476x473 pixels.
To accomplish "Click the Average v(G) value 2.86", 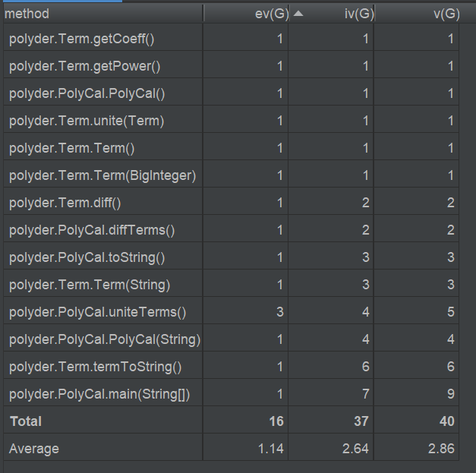I will tap(441, 449).
